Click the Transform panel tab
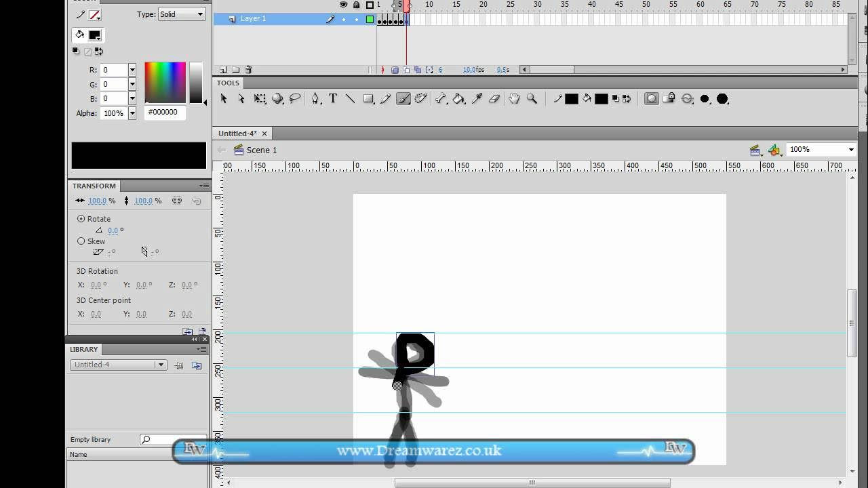Screen dimensions: 868x488 tap(94, 186)
